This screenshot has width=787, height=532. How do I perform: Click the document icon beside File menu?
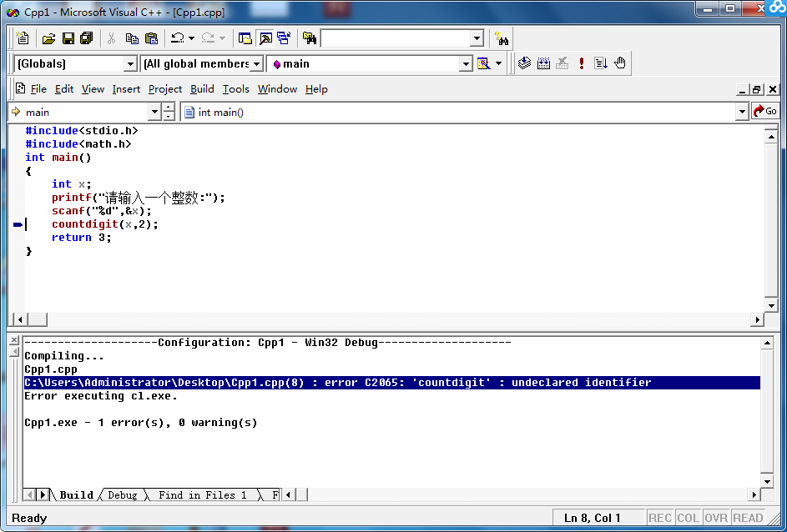[21, 88]
